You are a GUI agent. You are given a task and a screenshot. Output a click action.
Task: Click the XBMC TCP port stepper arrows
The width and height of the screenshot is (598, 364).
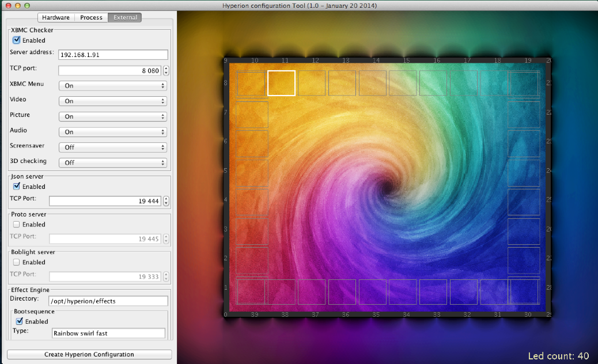pos(166,70)
